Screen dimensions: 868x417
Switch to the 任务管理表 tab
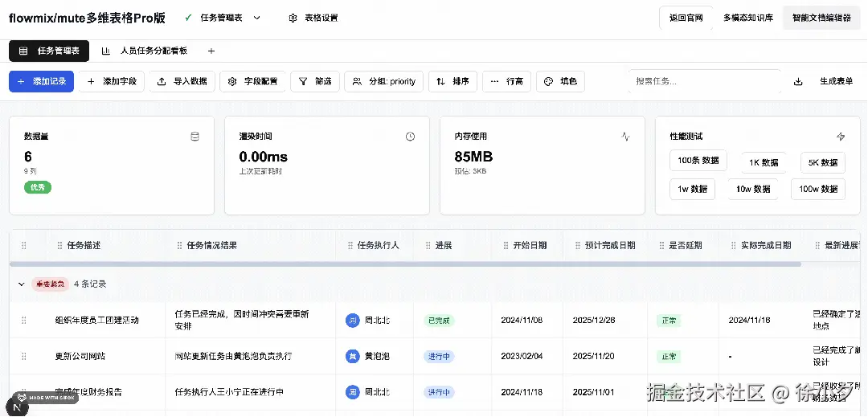point(49,51)
